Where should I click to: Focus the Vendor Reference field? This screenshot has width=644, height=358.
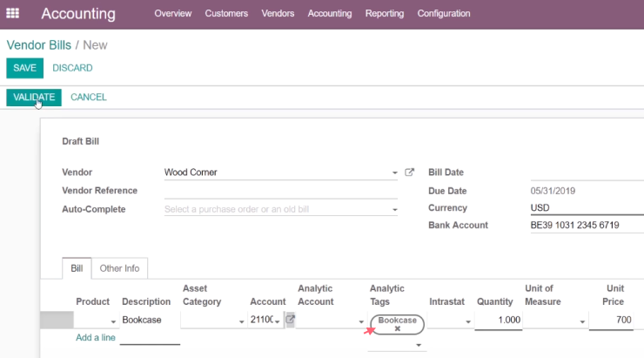point(280,191)
